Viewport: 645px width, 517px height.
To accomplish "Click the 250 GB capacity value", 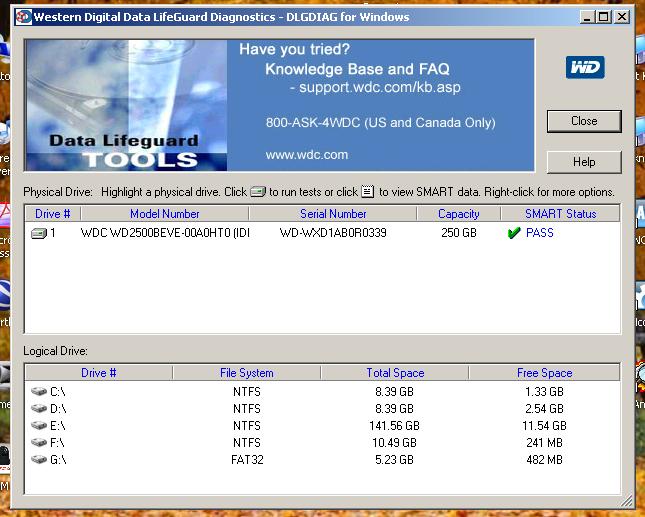I will [459, 233].
